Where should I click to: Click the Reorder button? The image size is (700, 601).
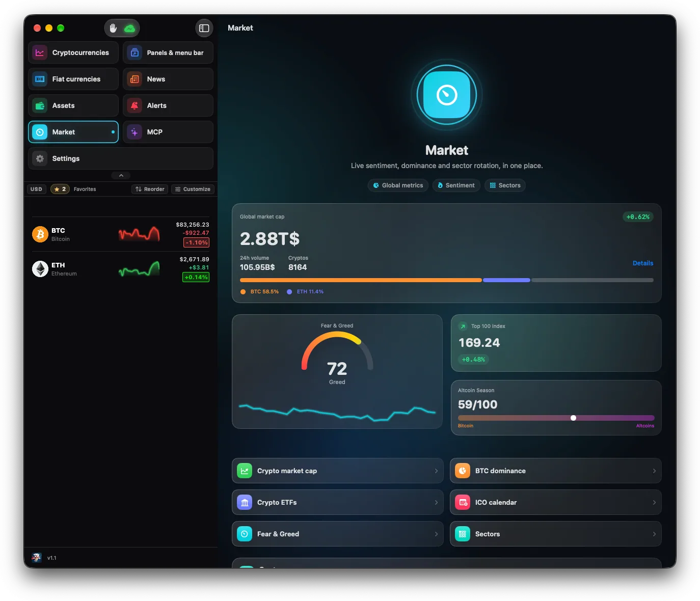tap(150, 189)
